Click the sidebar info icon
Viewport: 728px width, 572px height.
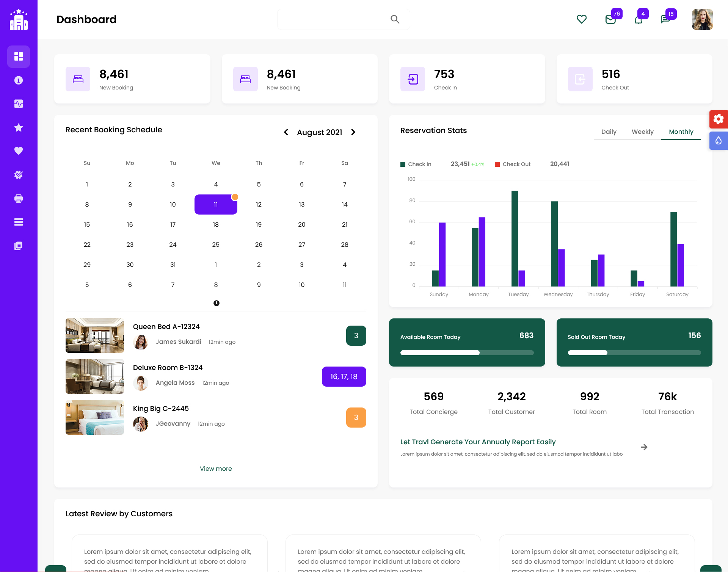click(19, 80)
